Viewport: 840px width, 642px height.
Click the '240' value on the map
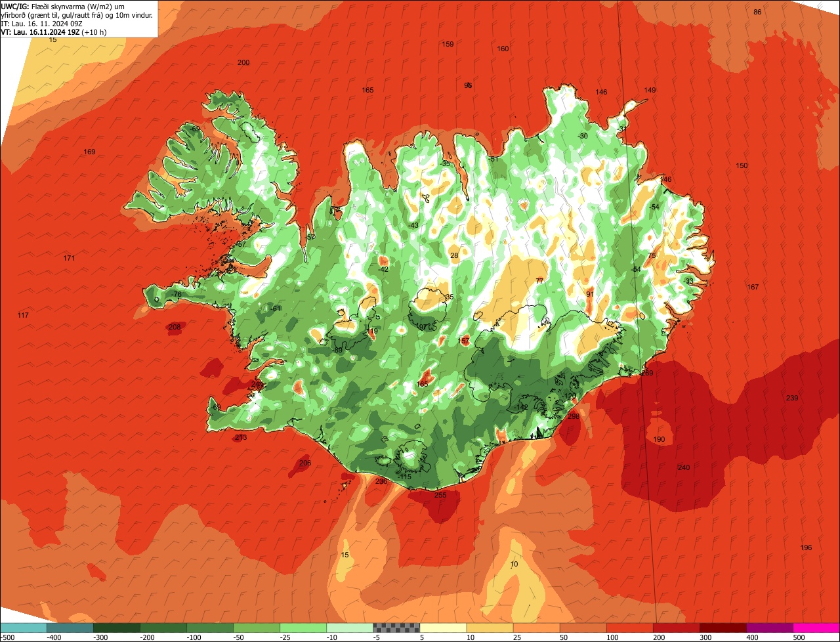coord(684,467)
